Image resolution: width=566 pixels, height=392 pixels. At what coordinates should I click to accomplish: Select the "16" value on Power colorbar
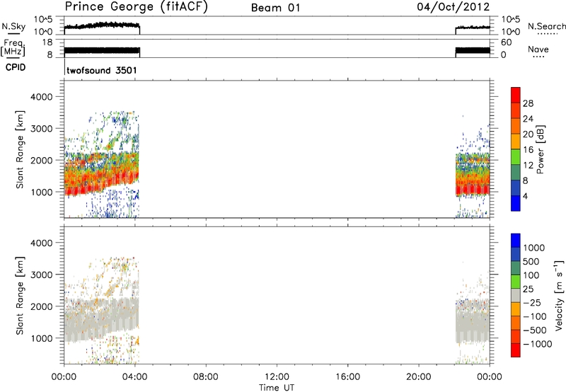(528, 150)
